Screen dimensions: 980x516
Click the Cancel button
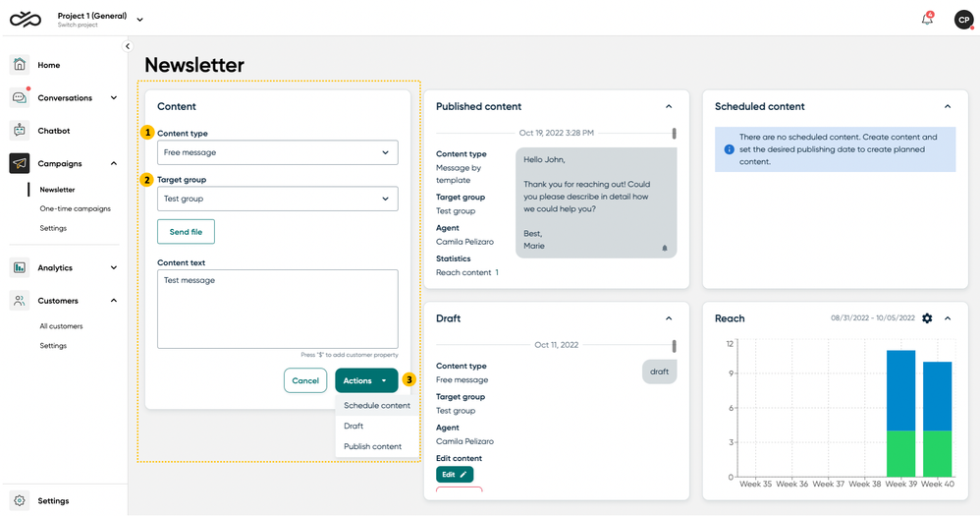point(305,380)
